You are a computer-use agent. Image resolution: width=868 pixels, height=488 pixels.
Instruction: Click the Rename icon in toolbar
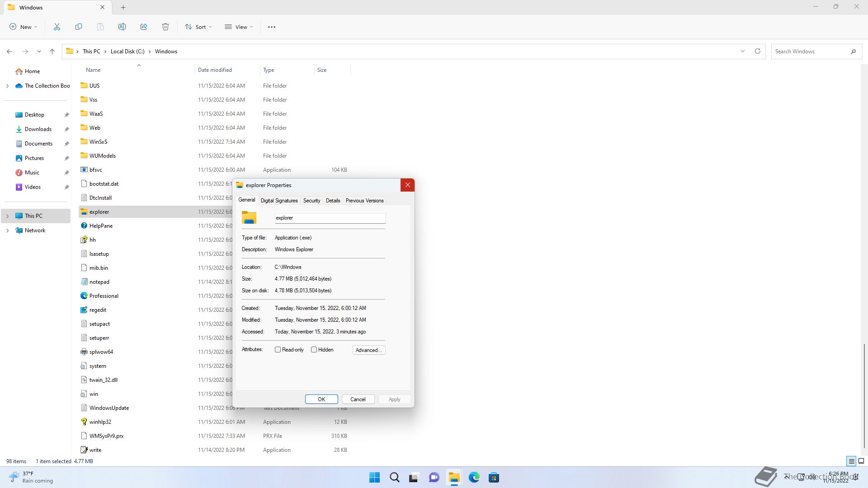[x=122, y=27]
